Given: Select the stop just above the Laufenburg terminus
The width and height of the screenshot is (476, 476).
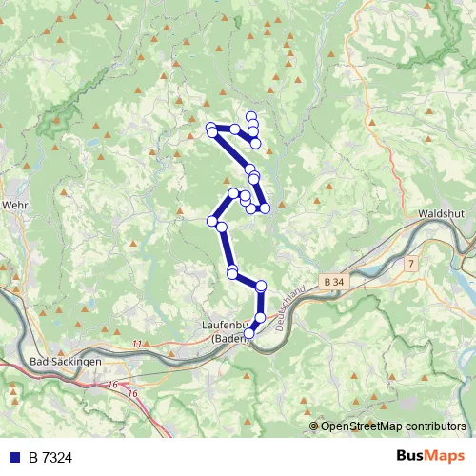Looking at the screenshot, I should (x=260, y=317).
